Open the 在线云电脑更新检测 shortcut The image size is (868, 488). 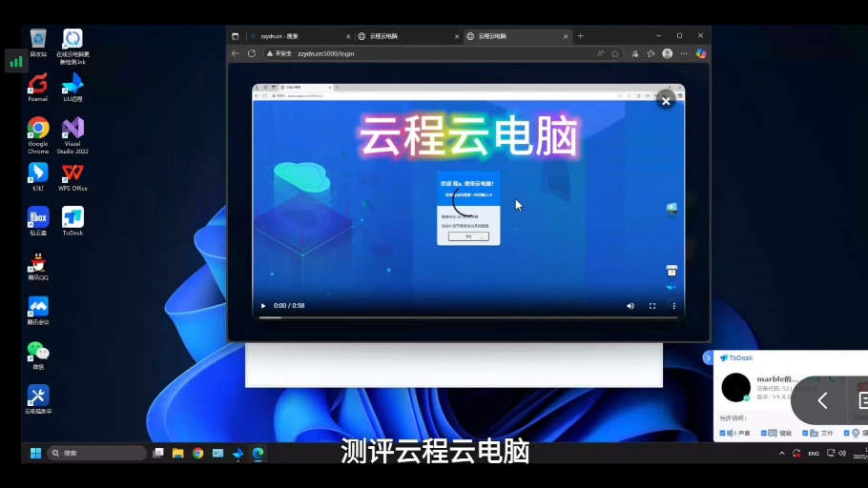tap(72, 47)
